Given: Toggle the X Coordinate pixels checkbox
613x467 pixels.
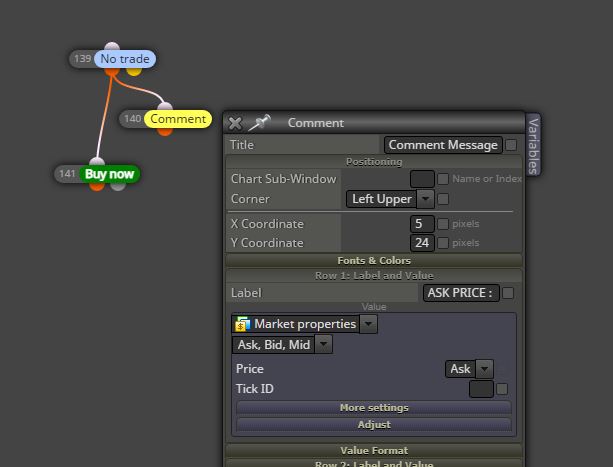Looking at the screenshot, I should 443,224.
